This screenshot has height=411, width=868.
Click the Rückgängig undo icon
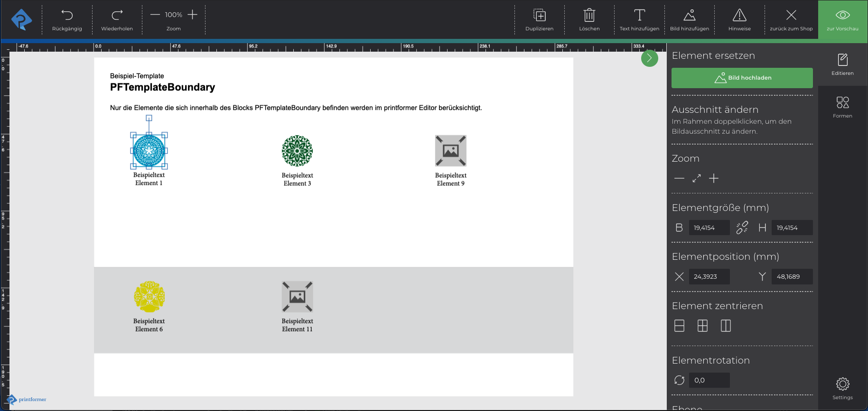point(67,16)
